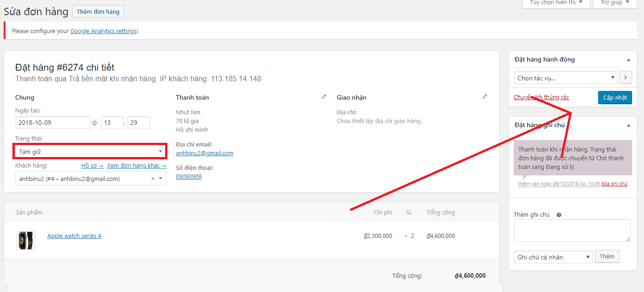Click the help icon next to Thêm ghi chú
644x292 pixels.
tap(559, 215)
